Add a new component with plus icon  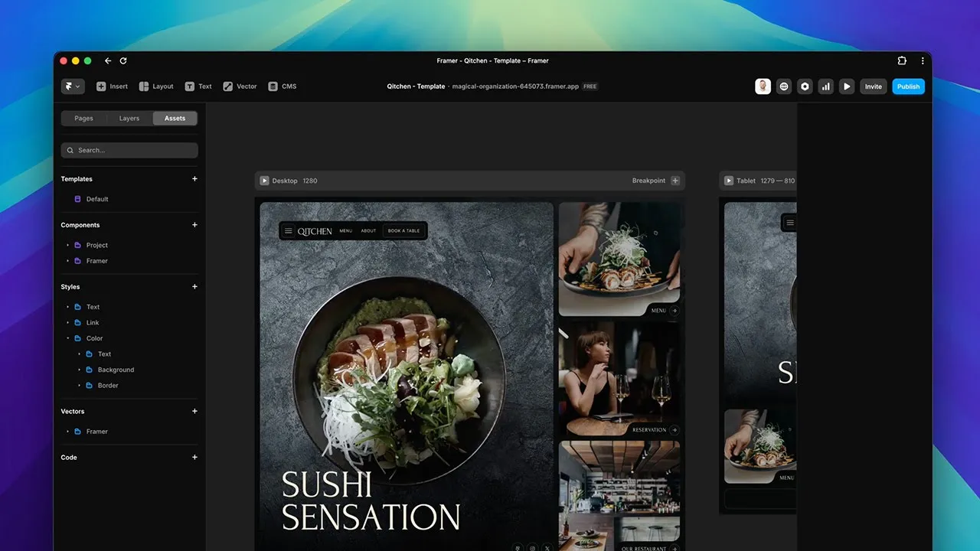point(194,225)
